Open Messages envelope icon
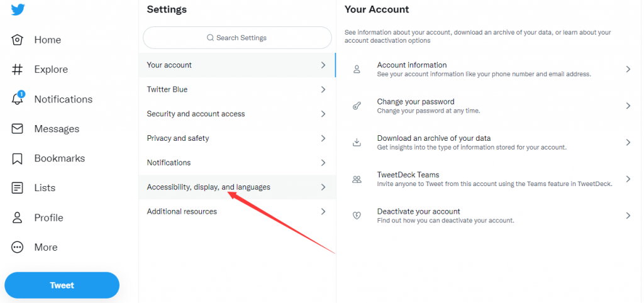 click(x=17, y=129)
